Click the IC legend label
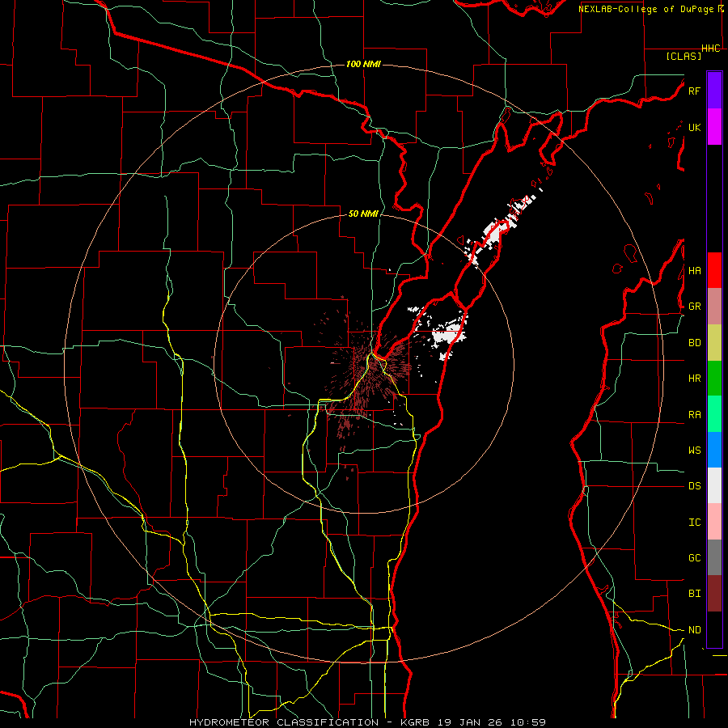The image size is (728, 728). point(694,523)
